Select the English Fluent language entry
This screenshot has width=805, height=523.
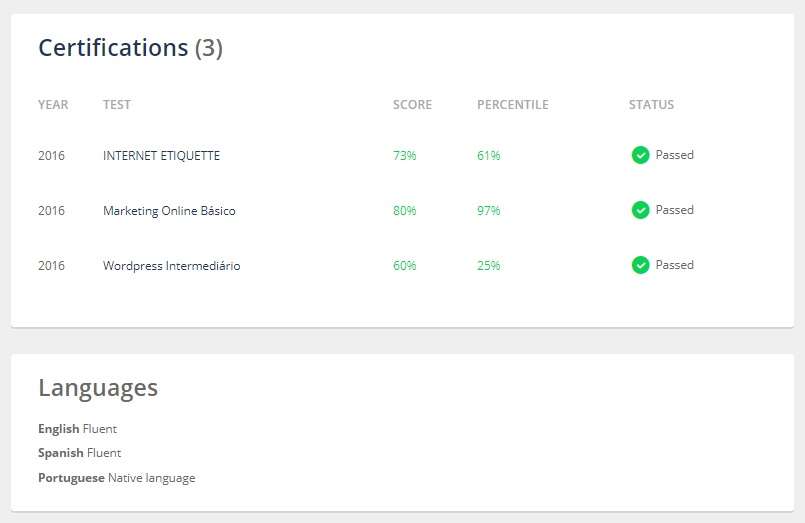click(77, 429)
